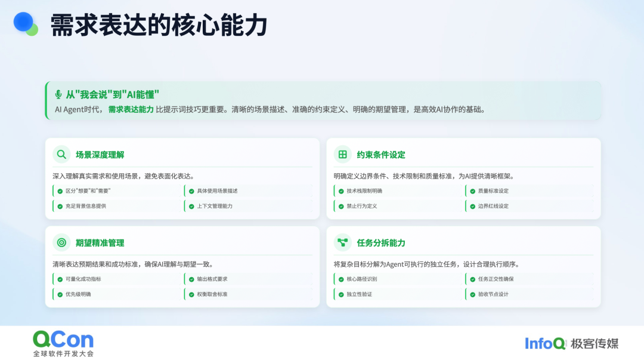Click the text 独立性验证
This screenshot has height=360, width=644.
[x=360, y=294]
